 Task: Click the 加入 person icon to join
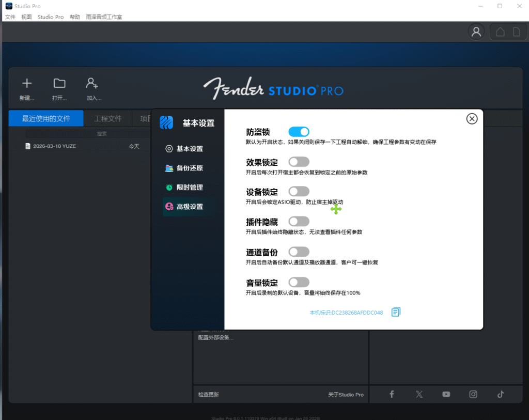pos(92,83)
